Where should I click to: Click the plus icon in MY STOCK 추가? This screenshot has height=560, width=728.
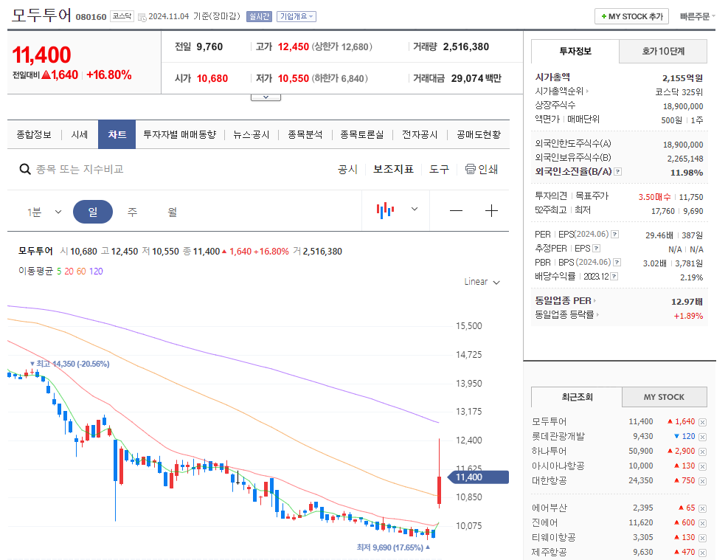click(x=603, y=16)
